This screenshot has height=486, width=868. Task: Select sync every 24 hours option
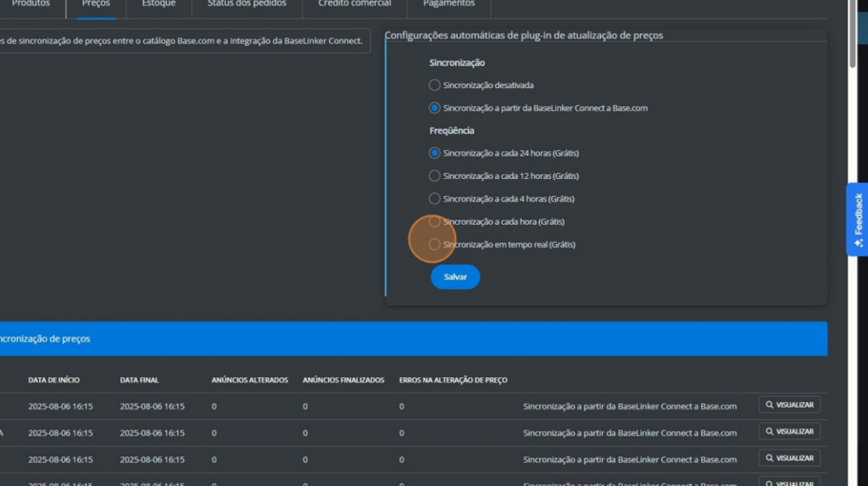pyautogui.click(x=435, y=153)
